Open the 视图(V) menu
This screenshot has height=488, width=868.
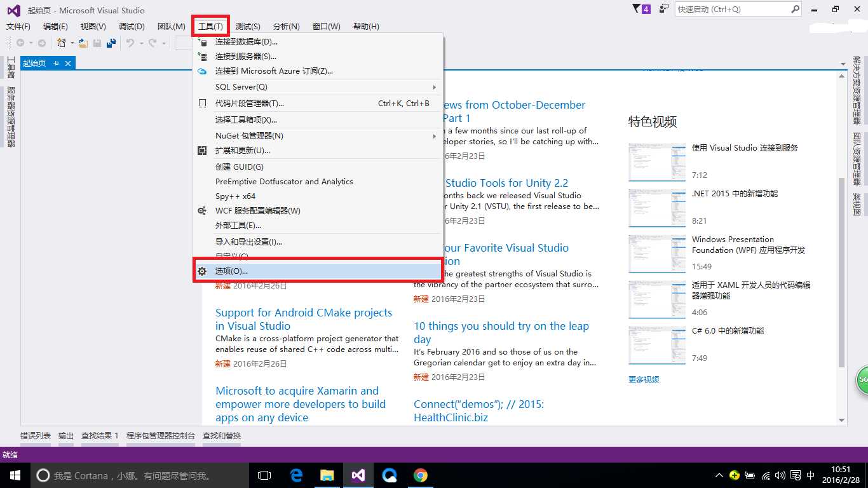[x=93, y=26]
